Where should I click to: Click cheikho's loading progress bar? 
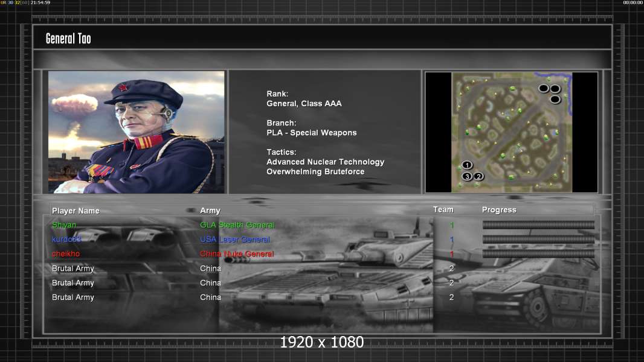538,254
